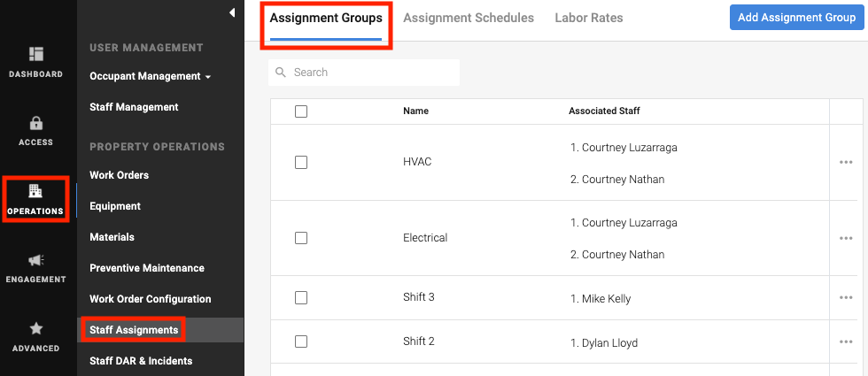Click the Advanced star icon
Screen dimensions: 868x376
pyautogui.click(x=36, y=328)
